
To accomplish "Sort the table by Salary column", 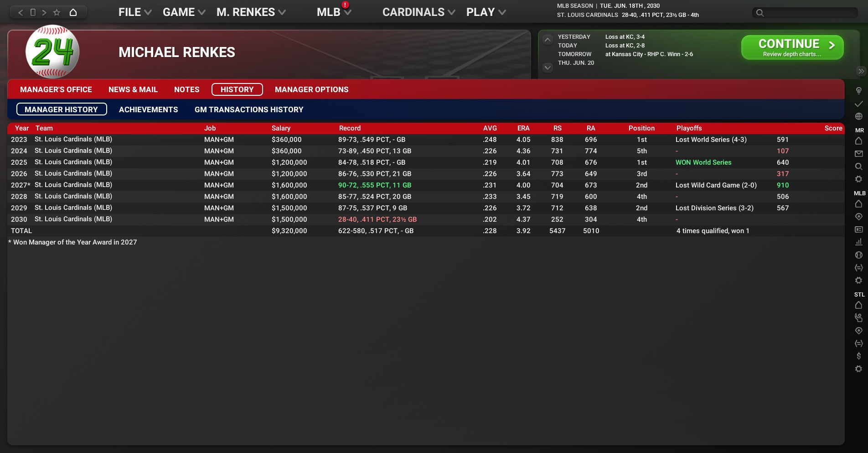I will [x=281, y=128].
